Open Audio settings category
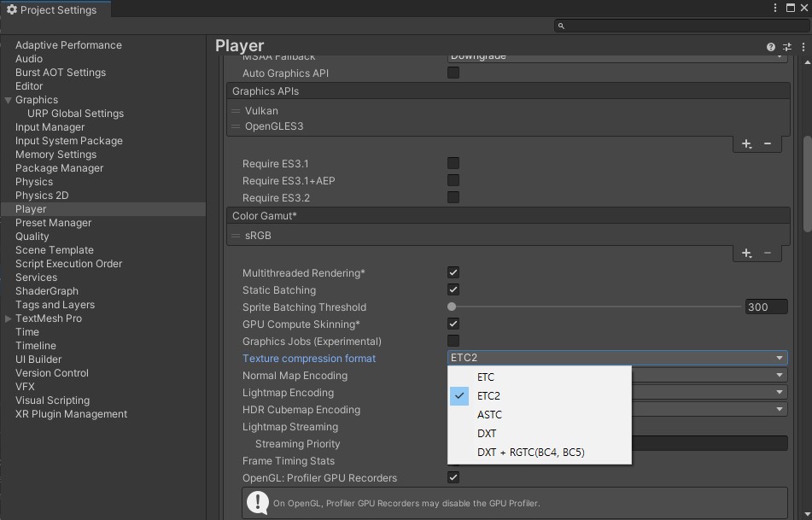The width and height of the screenshot is (812, 520). (29, 59)
